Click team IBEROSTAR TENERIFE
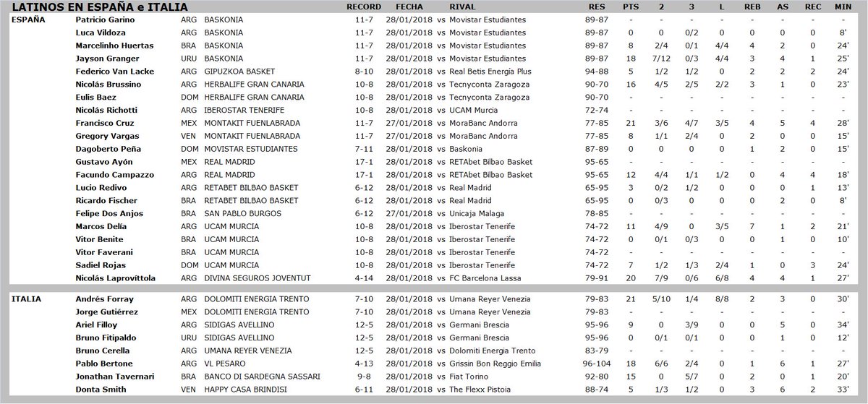This screenshot has width=868, height=404. (x=245, y=109)
